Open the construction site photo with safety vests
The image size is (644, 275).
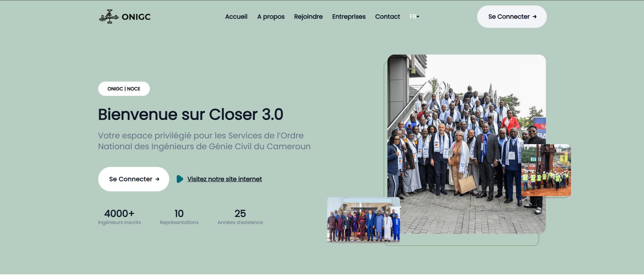(x=546, y=170)
